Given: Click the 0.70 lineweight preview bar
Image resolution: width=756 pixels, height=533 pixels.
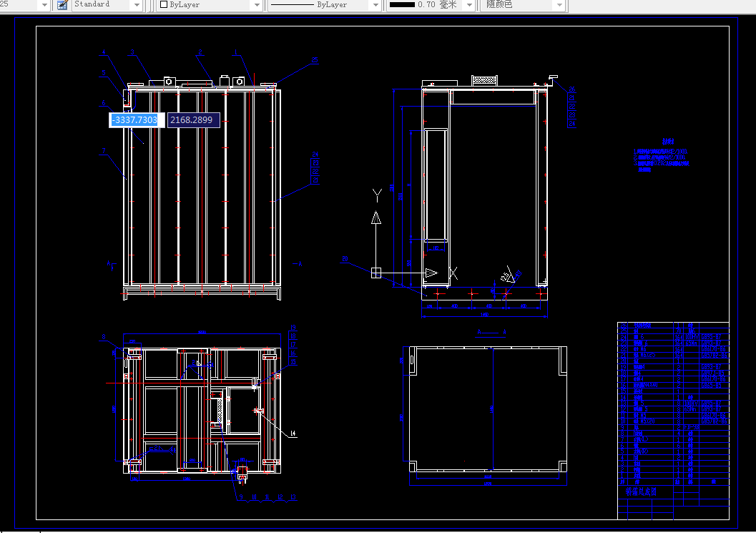Looking at the screenshot, I should tap(402, 4).
